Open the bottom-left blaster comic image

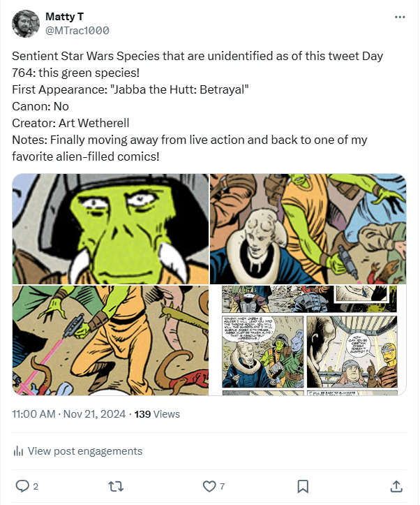110,340
